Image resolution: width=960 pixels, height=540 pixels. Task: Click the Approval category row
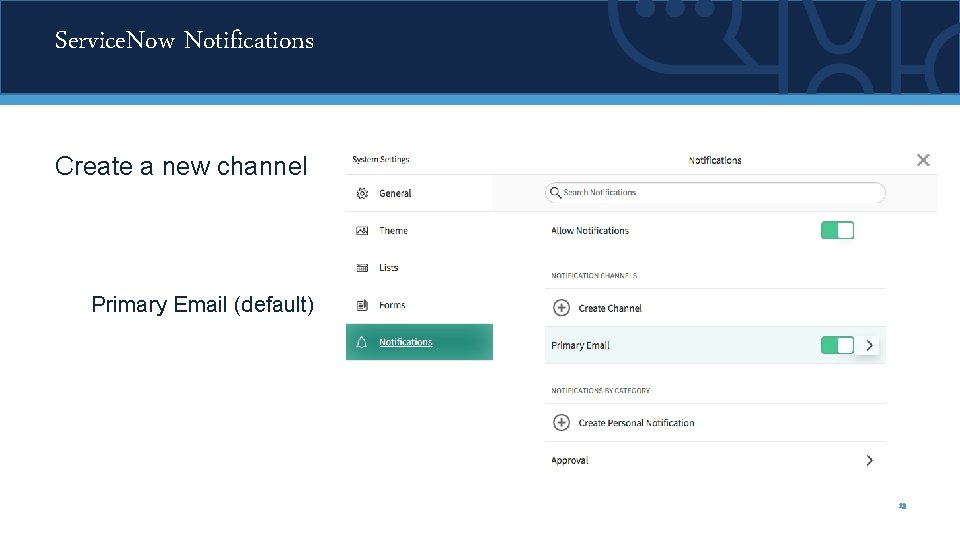pyautogui.click(x=715, y=460)
